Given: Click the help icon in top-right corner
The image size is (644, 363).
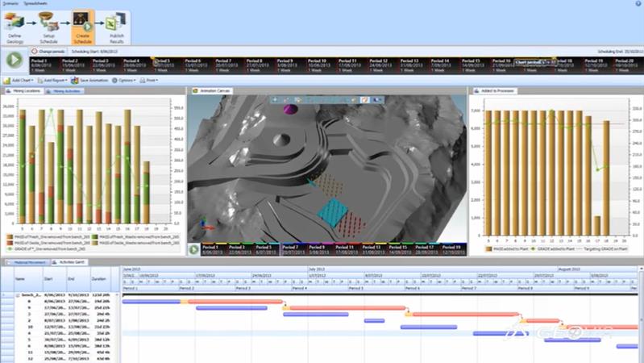Looking at the screenshot, I should click(x=638, y=3).
